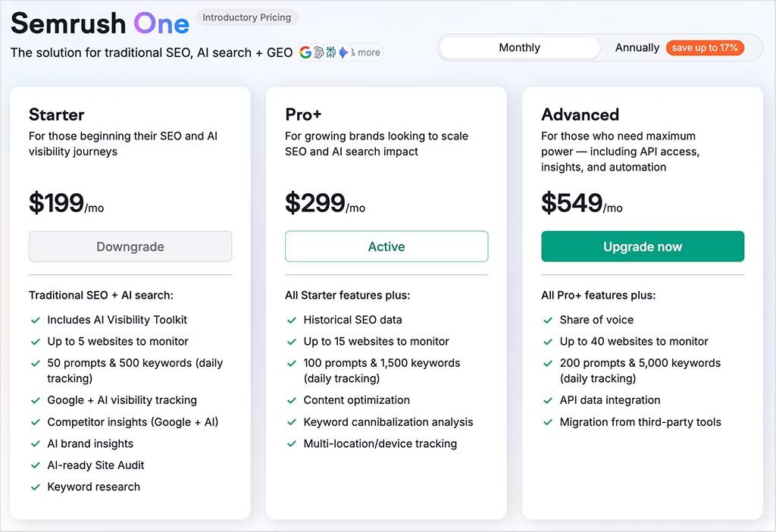Click the Downgrade button on Starter
The height and width of the screenshot is (532, 776).
130,246
